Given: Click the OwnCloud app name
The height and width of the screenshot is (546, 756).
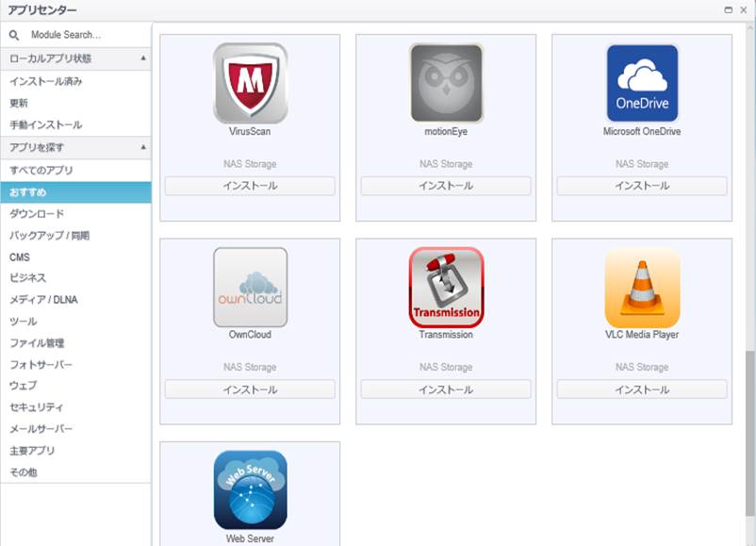Looking at the screenshot, I should coord(250,335).
